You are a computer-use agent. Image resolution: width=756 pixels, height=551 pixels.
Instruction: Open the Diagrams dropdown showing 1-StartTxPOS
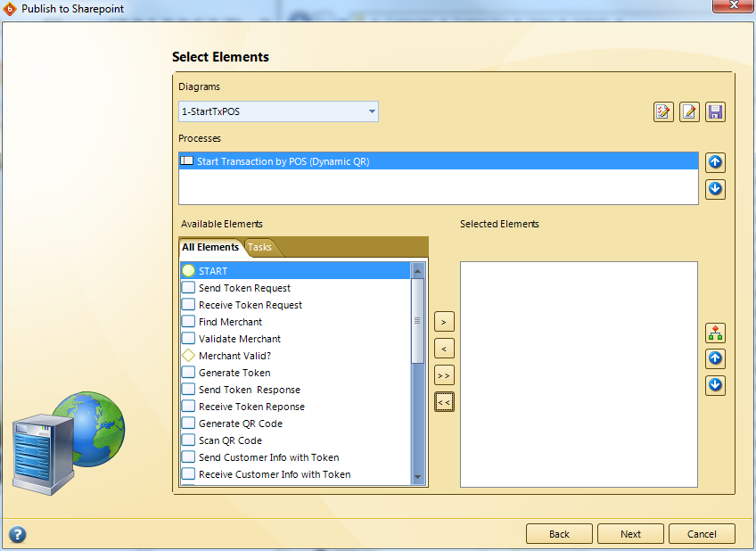pos(278,112)
